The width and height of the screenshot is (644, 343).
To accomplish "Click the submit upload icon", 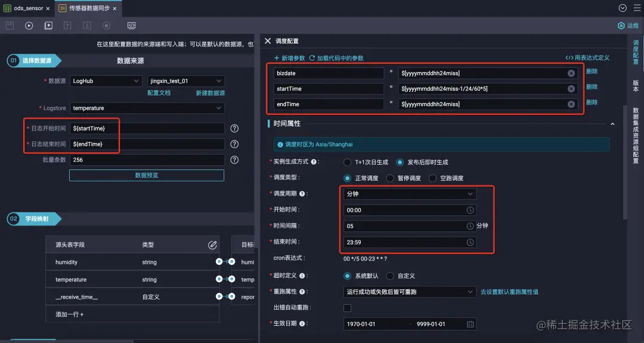I will (67, 26).
